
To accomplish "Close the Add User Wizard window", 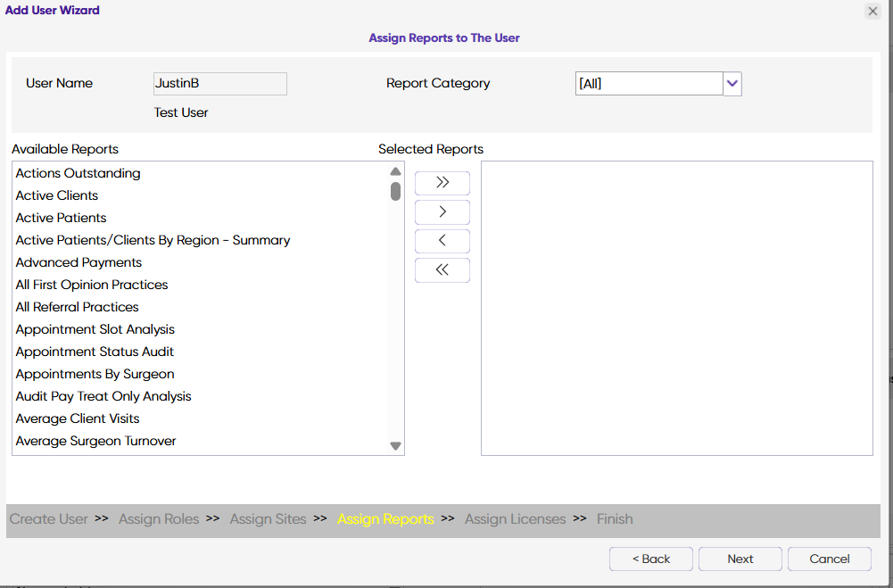I will tap(872, 11).
